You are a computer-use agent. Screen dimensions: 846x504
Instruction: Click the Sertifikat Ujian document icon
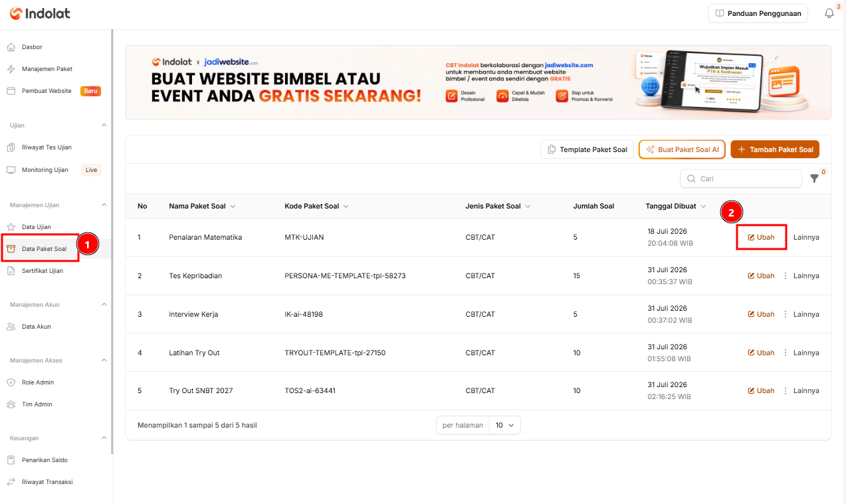coord(11,271)
